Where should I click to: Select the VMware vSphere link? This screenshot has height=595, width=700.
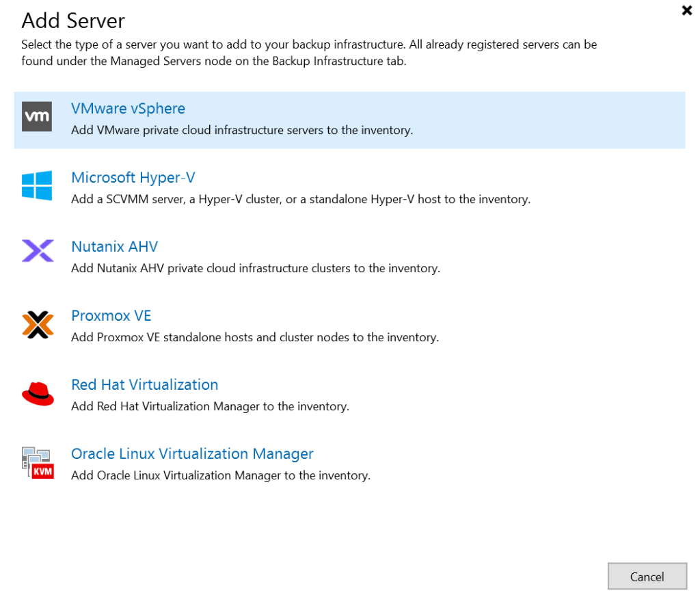[128, 109]
